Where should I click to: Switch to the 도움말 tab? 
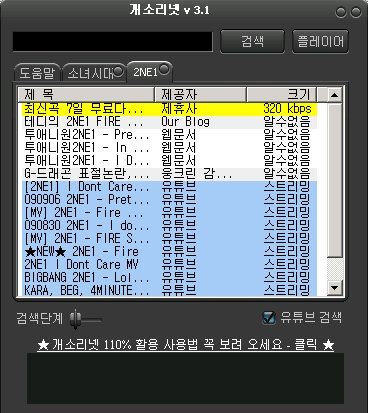click(37, 73)
